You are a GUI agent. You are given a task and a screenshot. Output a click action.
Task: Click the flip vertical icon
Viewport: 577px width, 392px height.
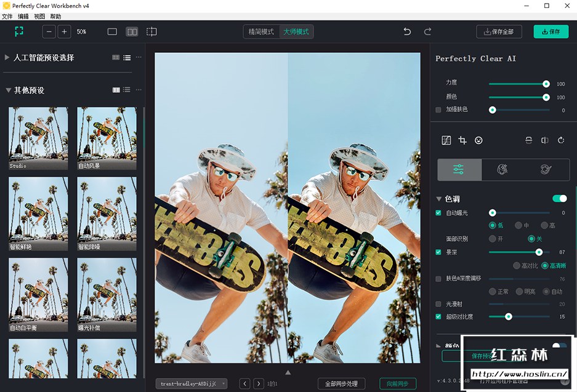(x=528, y=140)
